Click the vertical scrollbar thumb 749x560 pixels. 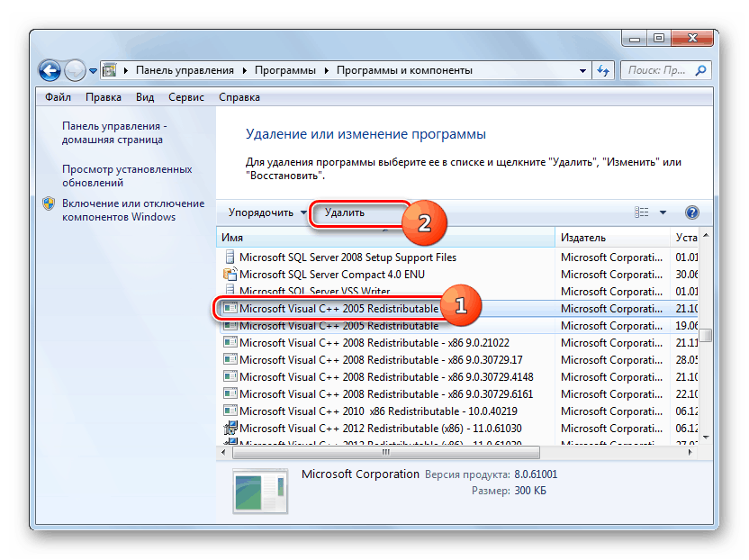coord(706,335)
